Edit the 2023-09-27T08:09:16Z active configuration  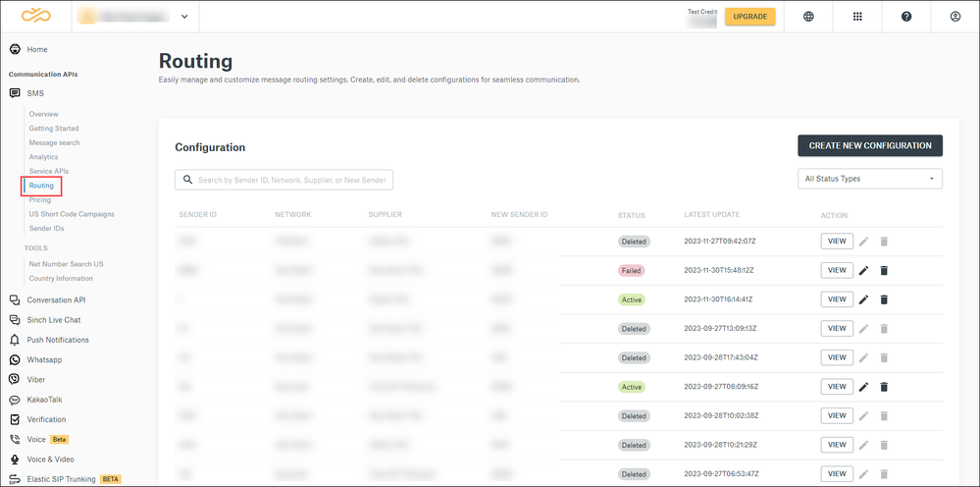coord(863,387)
